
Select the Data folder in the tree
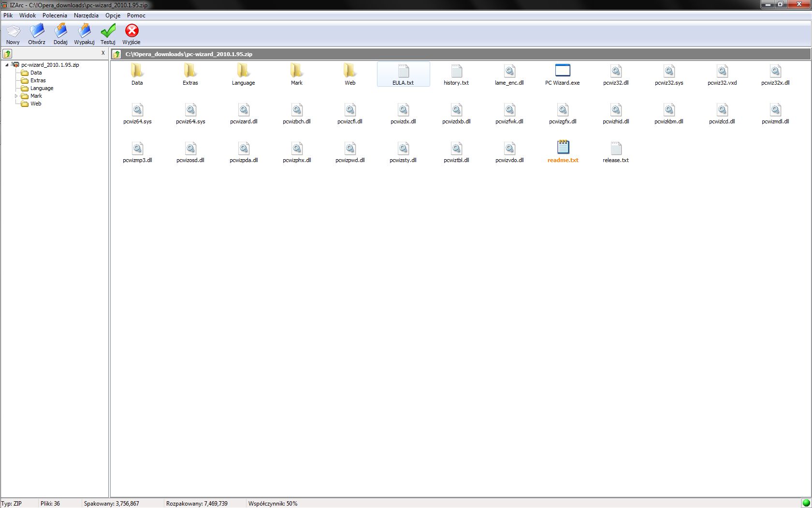tap(36, 73)
